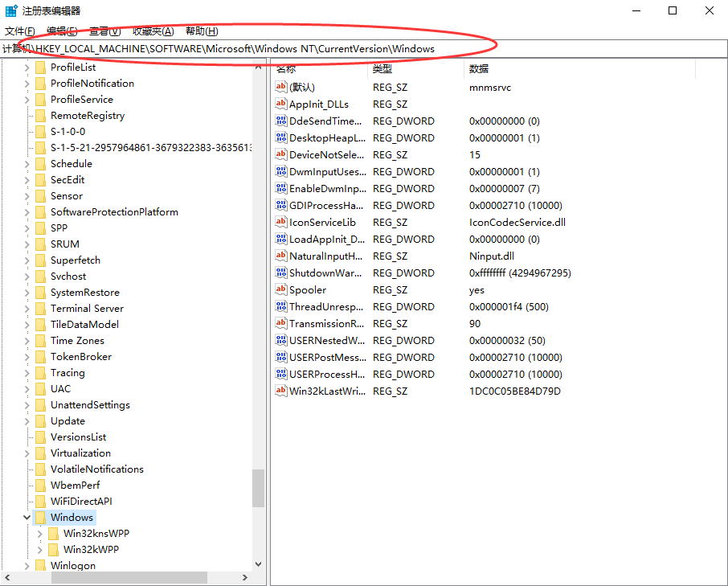
Task: Click the string icon of (默认) value
Action: [281, 87]
